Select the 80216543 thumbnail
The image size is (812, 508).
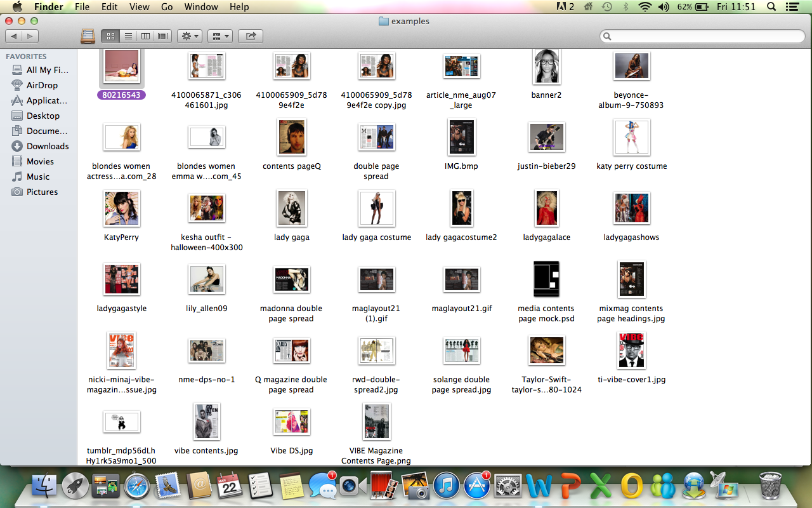[x=122, y=66]
